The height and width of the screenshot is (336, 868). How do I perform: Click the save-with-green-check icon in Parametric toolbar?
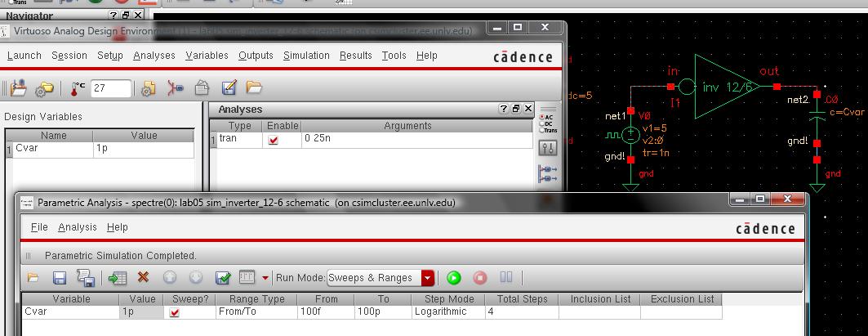223,277
